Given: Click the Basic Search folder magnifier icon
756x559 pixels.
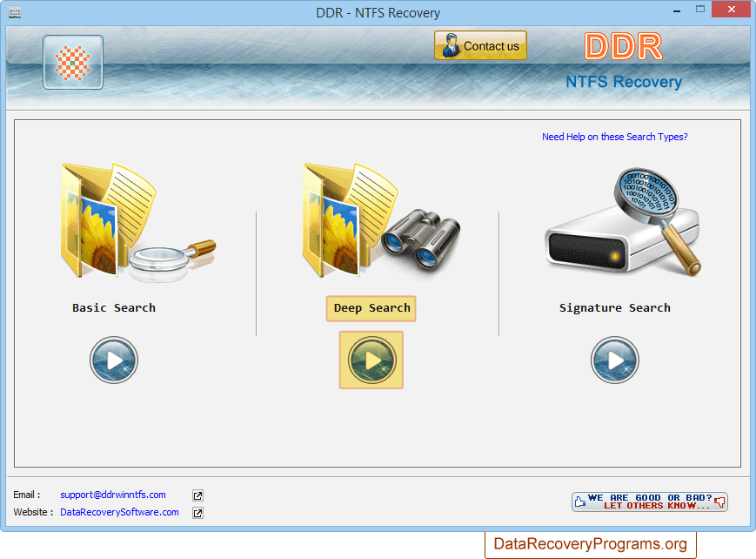Looking at the screenshot, I should coord(137,222).
